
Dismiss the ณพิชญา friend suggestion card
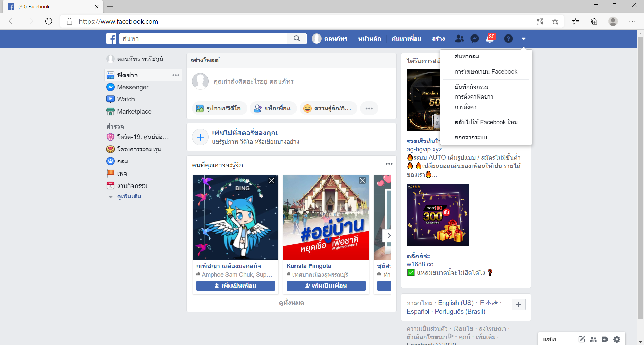(272, 180)
